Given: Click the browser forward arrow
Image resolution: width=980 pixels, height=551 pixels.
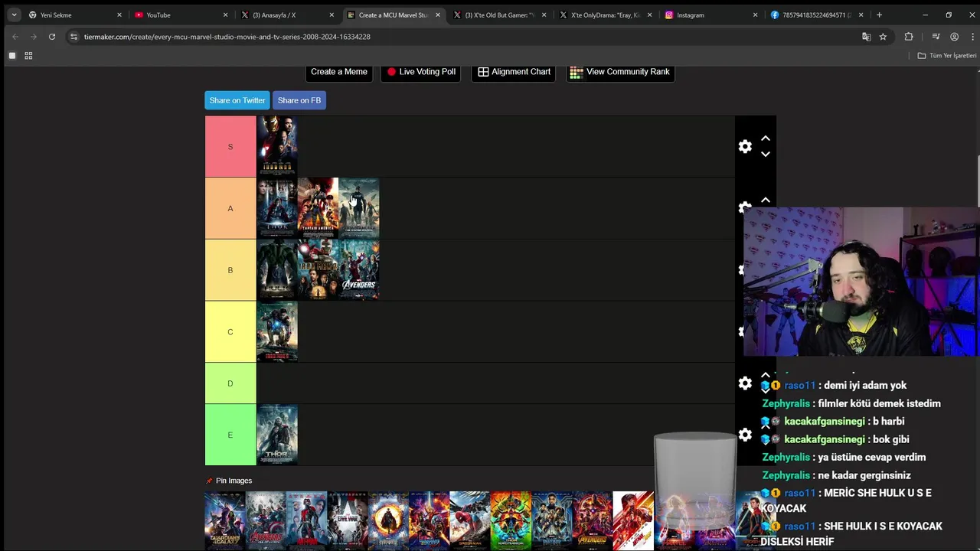Looking at the screenshot, I should [x=33, y=36].
